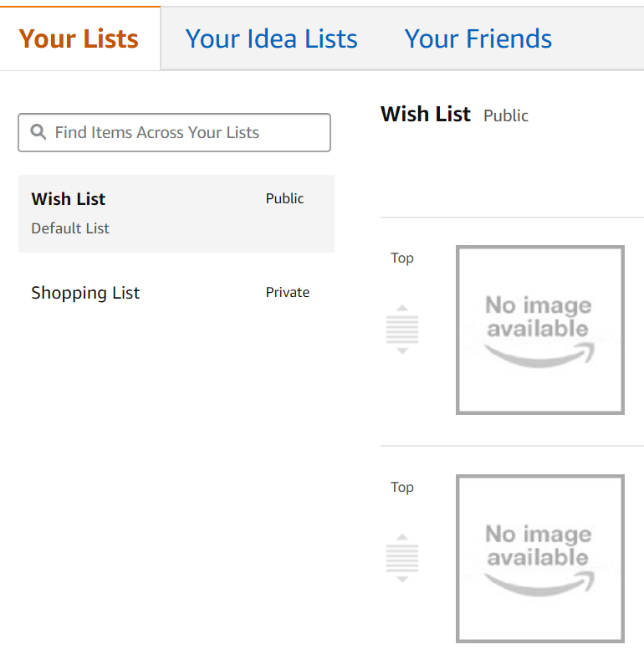Click the striped grip handle of first item
Image resolution: width=644 pixels, height=660 pixels.
pyautogui.click(x=402, y=329)
